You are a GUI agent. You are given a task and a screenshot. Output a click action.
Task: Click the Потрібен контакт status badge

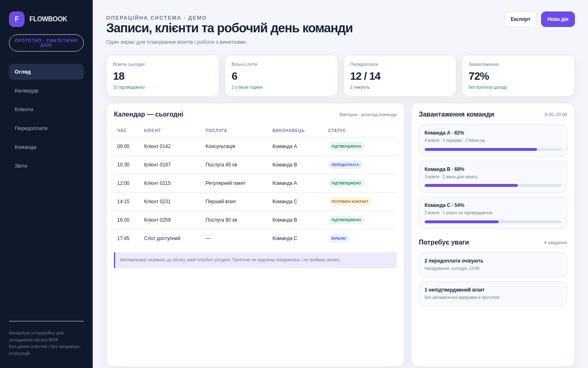click(350, 202)
